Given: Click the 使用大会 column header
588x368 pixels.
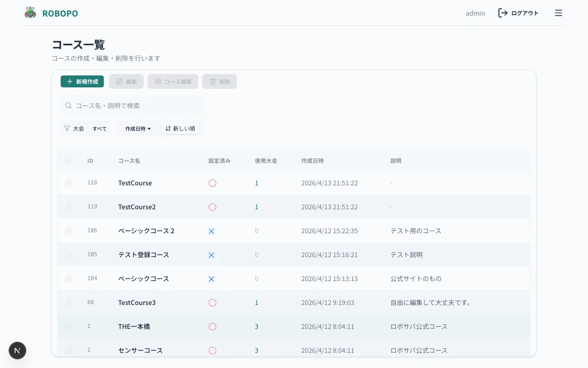Looking at the screenshot, I should [x=266, y=161].
